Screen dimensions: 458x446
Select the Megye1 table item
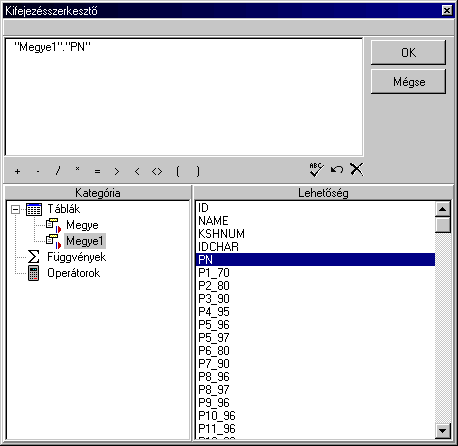tap(85, 241)
